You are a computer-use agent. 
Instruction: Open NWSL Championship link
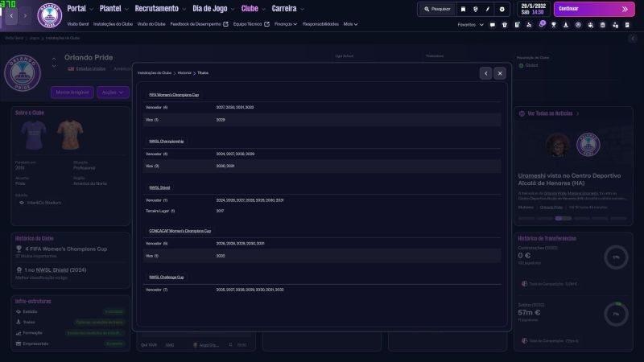pyautogui.click(x=167, y=142)
